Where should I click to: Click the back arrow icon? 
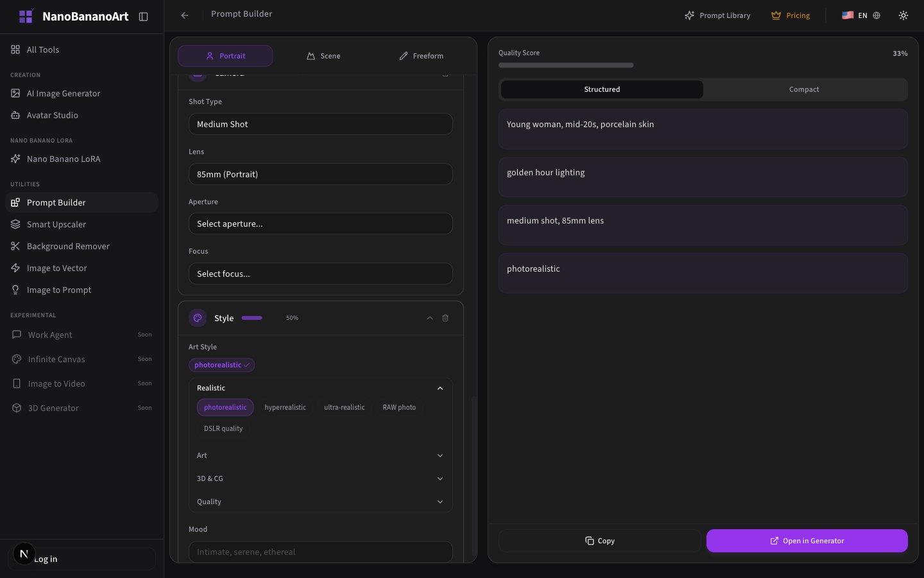coord(185,15)
